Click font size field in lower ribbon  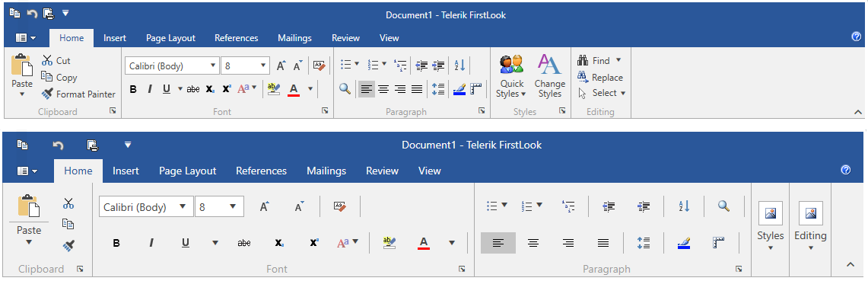pos(219,207)
